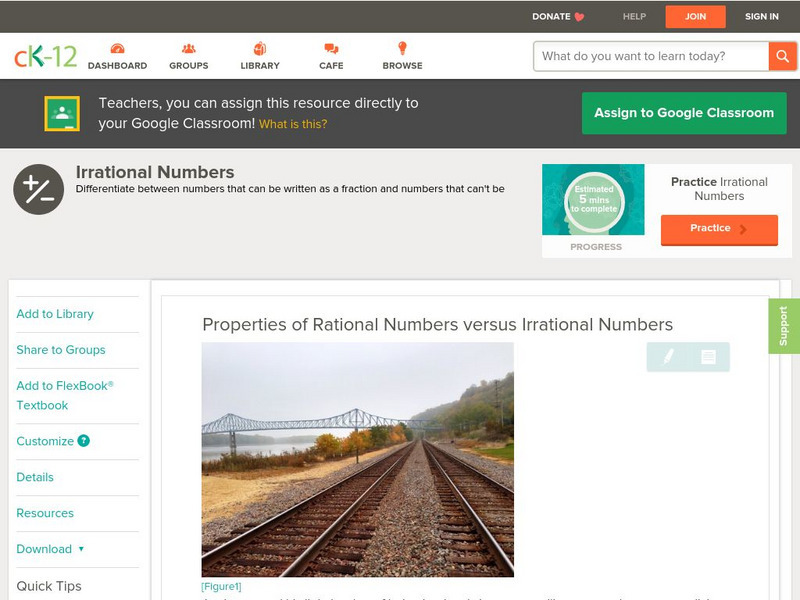Image resolution: width=800 pixels, height=600 pixels.
Task: Open the Cafe chat icon
Action: click(331, 49)
